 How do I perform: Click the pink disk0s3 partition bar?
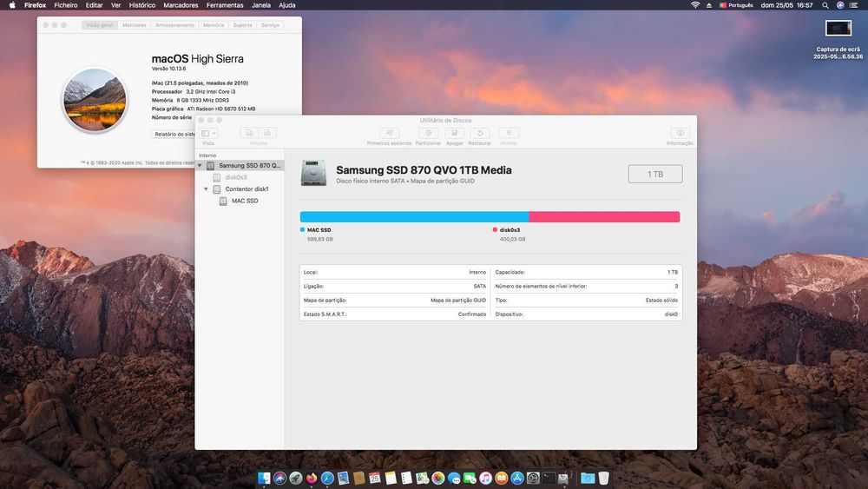[604, 216]
